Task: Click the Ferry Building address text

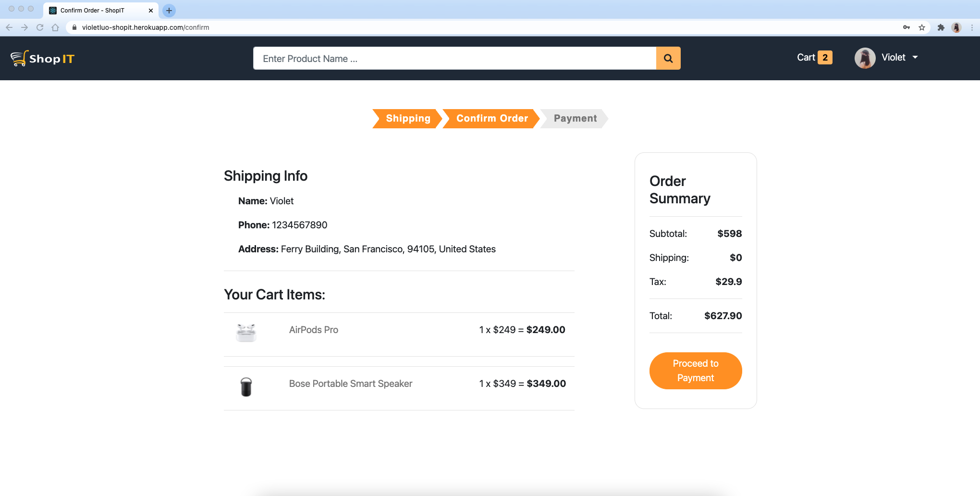Action: click(388, 249)
